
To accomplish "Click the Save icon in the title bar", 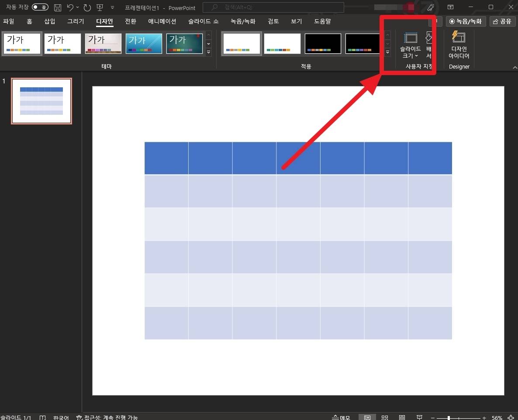I will point(58,7).
